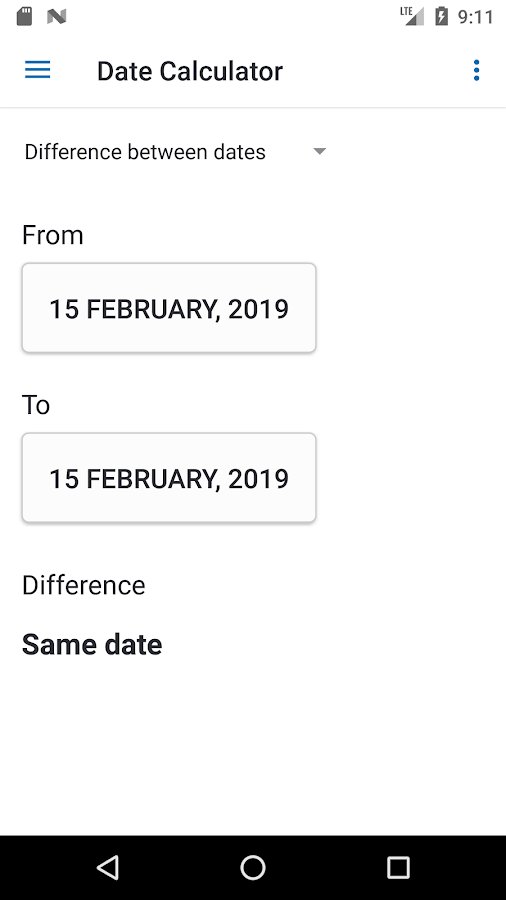Tap the battery charging status icon
The width and height of the screenshot is (506, 900).
(441, 16)
